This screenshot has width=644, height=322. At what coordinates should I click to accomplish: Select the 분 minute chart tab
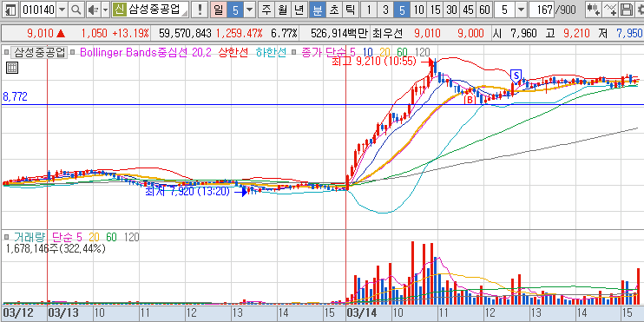click(317, 10)
